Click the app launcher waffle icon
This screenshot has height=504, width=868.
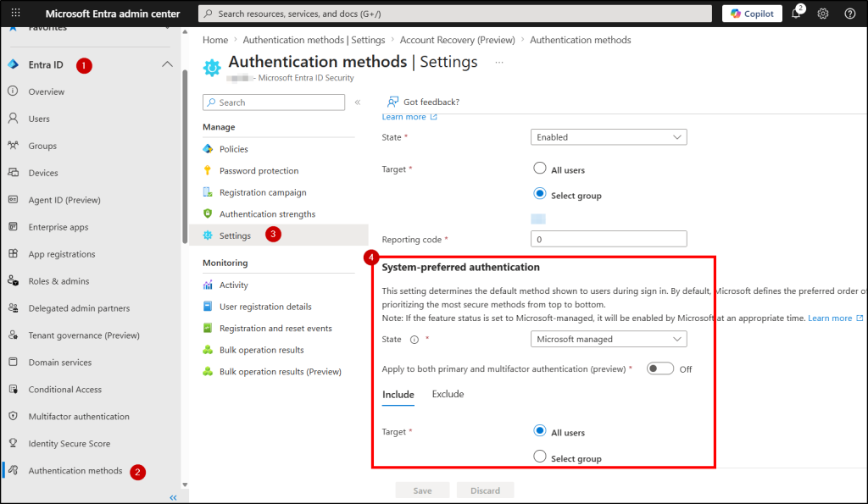coord(15,14)
